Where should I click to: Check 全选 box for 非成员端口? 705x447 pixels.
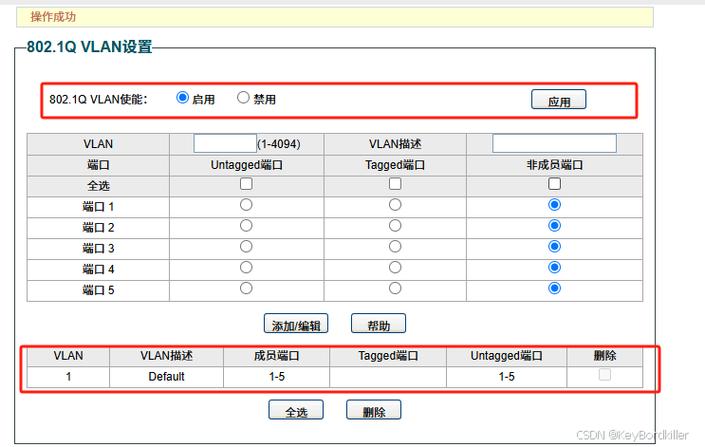[555, 184]
